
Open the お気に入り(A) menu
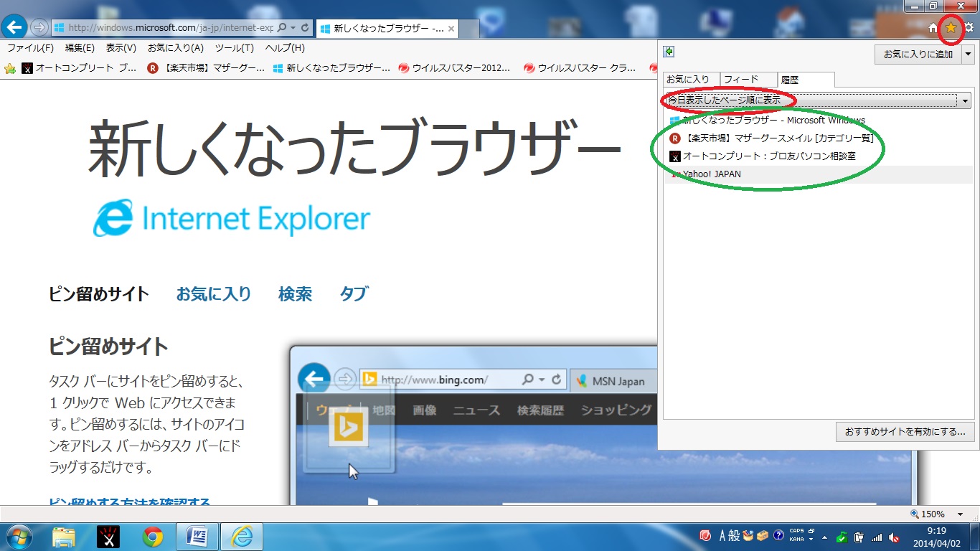pyautogui.click(x=176, y=48)
